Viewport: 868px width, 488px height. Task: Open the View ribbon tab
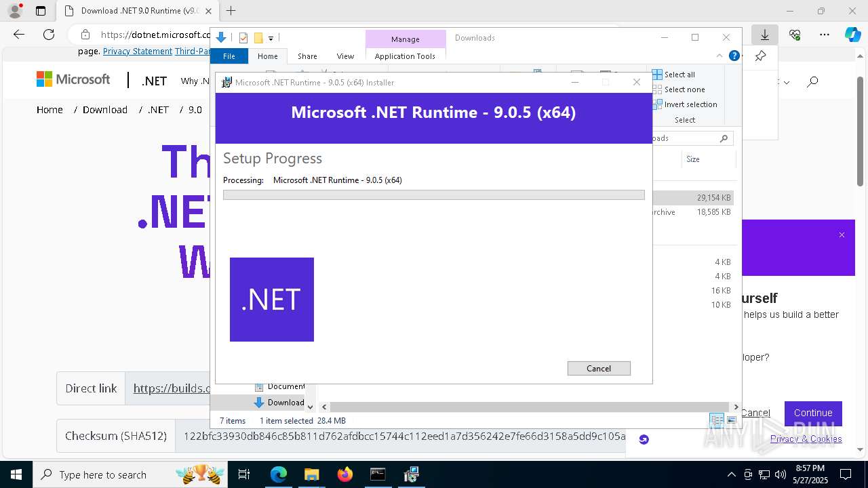(x=345, y=56)
